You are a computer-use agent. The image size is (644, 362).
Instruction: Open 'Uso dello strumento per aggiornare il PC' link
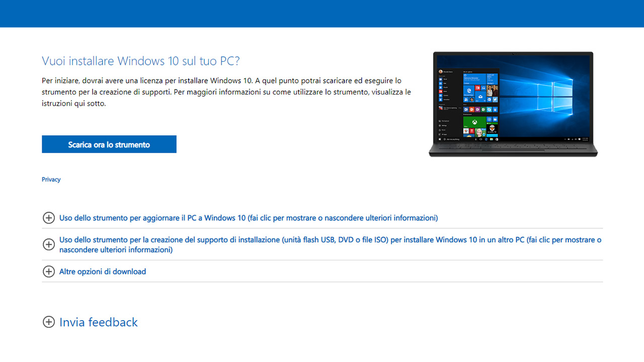pyautogui.click(x=249, y=218)
